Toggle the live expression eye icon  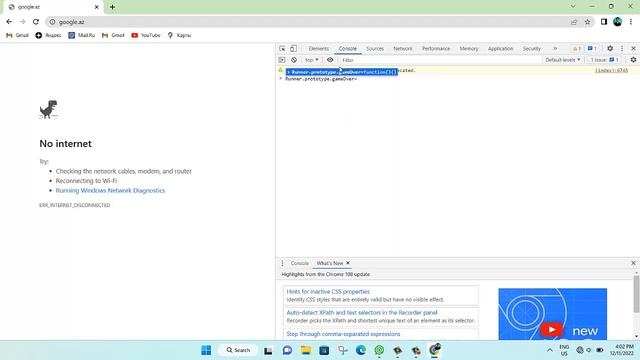330,60
